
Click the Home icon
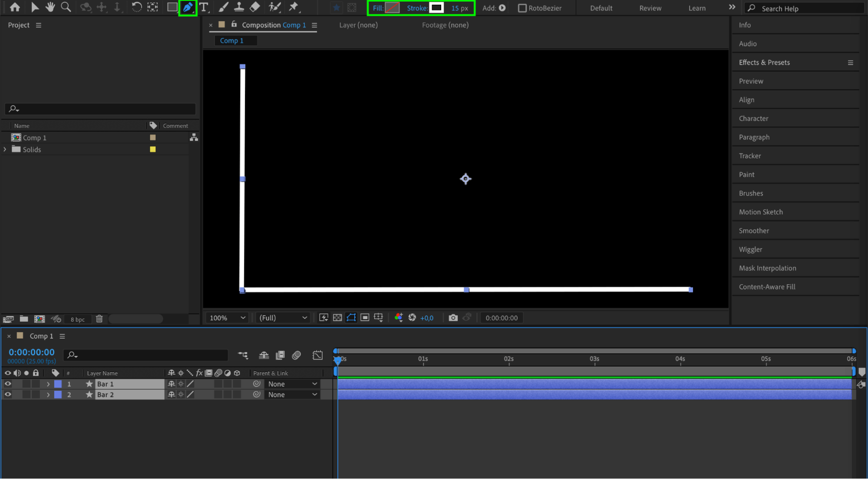15,7
